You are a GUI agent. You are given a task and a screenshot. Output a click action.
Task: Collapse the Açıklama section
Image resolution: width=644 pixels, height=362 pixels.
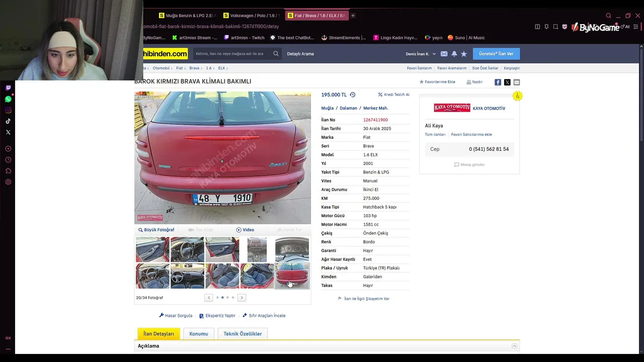click(514, 346)
